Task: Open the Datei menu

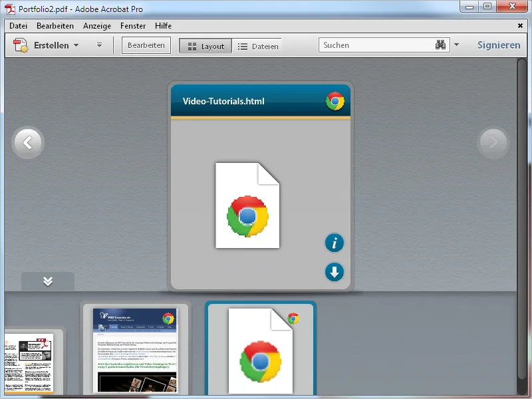Action: [x=19, y=26]
